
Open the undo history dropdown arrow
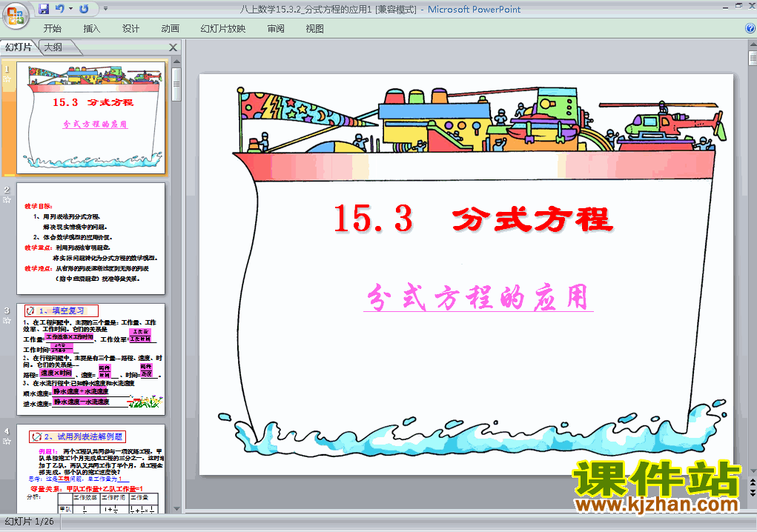pyautogui.click(x=70, y=9)
